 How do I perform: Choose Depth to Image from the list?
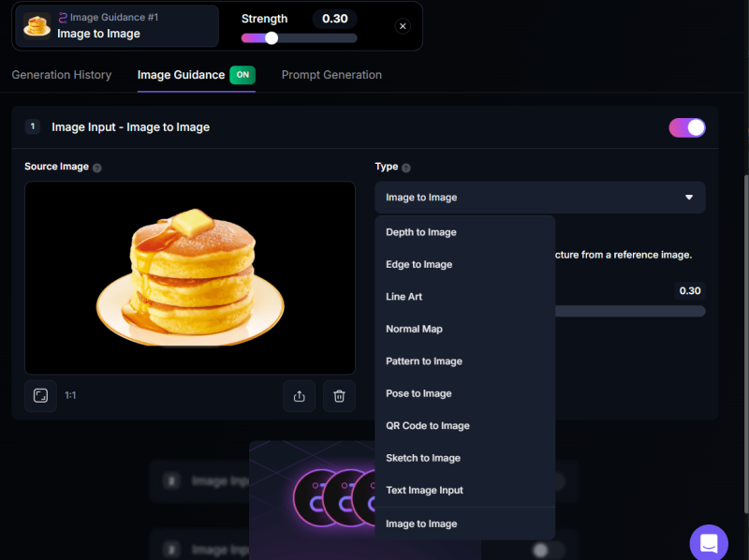(421, 232)
